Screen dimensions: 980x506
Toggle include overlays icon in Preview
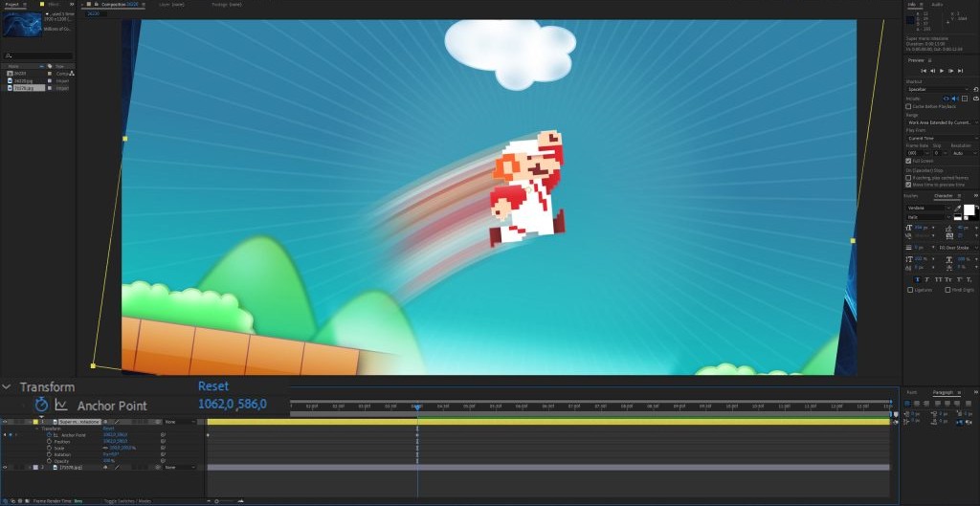click(x=965, y=99)
